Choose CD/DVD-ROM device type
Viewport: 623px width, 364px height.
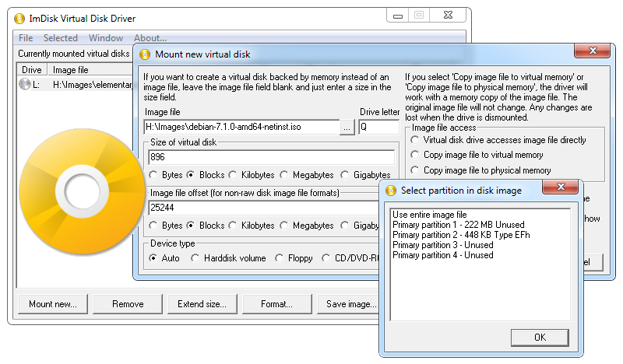click(351, 258)
